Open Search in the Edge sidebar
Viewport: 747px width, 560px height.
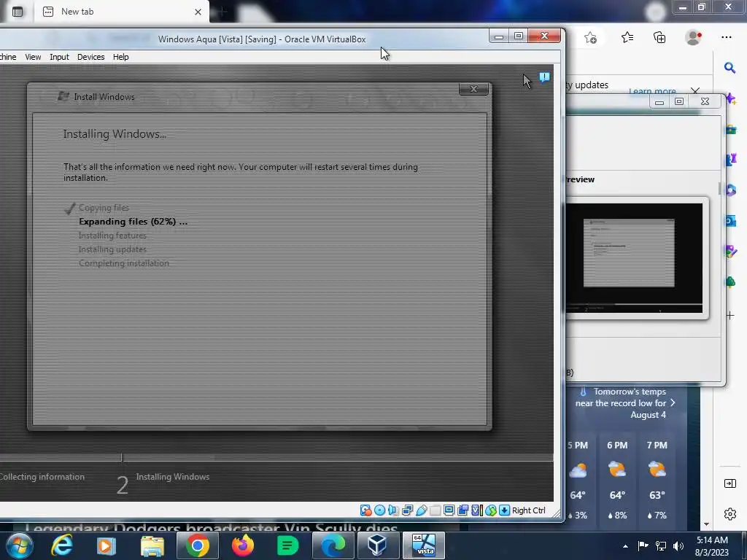coord(729,68)
